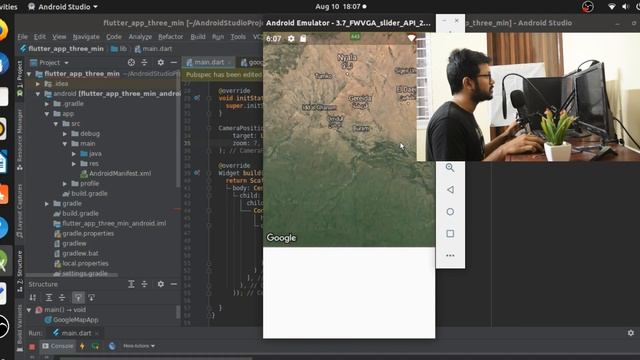This screenshot has height=360, width=640.
Task: Click the lib breadcrumb in navigation bar
Action: click(x=119, y=49)
